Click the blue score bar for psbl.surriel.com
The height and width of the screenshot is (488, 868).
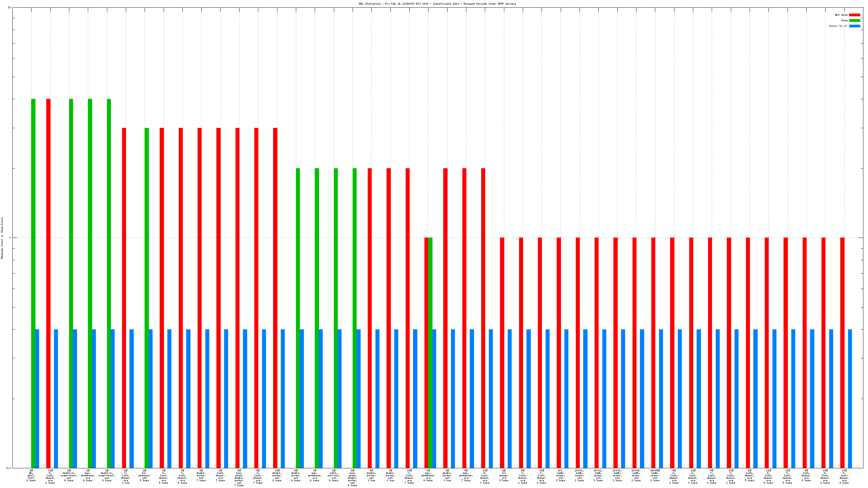340,398
